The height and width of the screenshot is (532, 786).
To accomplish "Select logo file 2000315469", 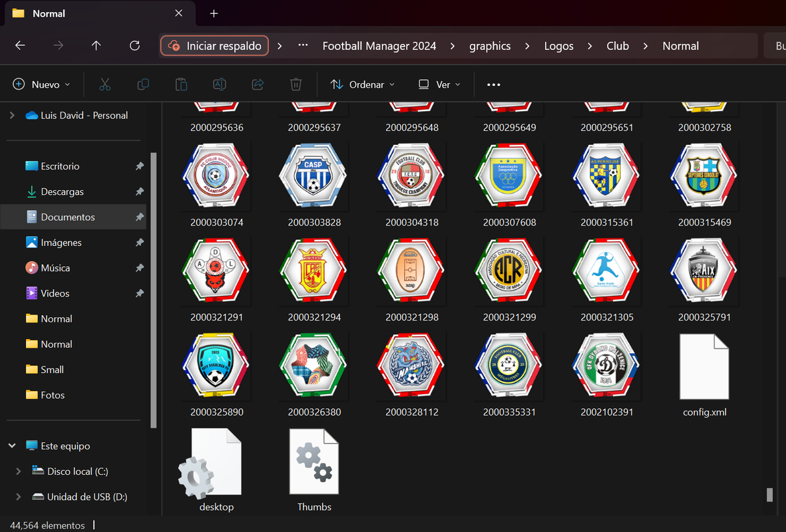I will [704, 186].
